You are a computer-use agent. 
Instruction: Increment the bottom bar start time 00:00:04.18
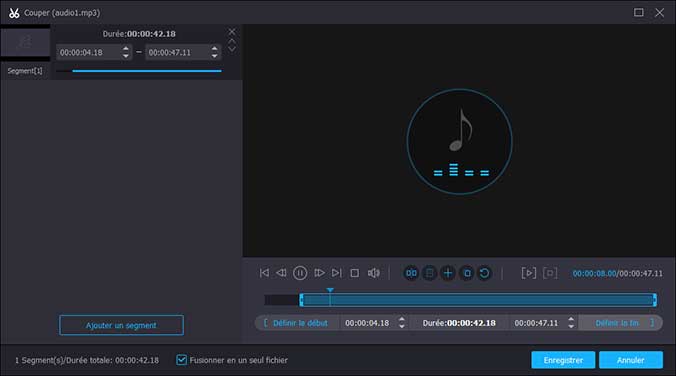tap(402, 319)
